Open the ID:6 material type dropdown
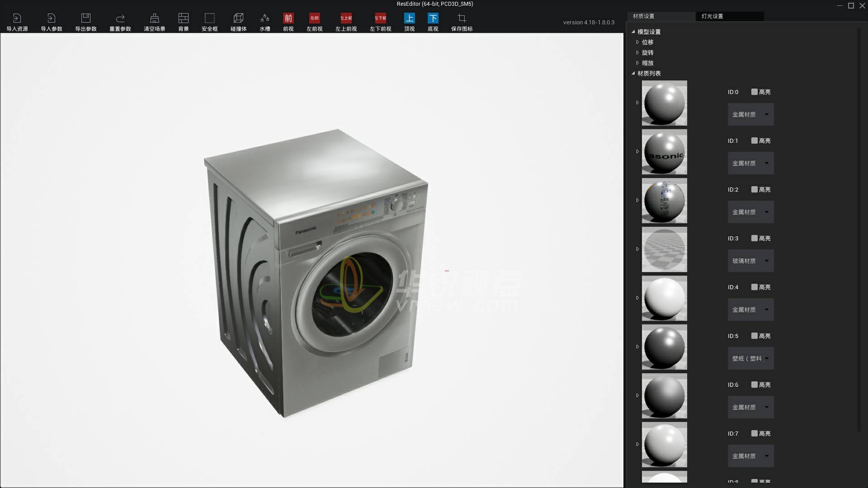 (750, 407)
